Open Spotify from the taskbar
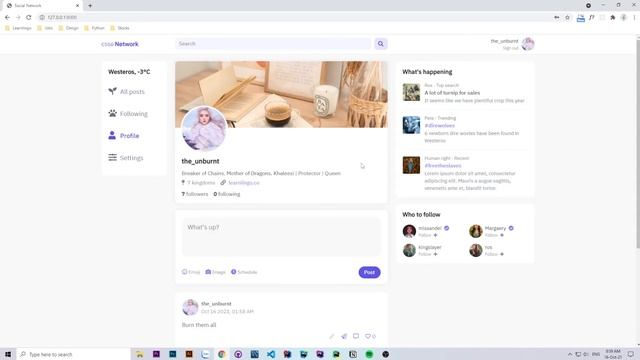The height and width of the screenshot is (360, 640). (x=369, y=354)
